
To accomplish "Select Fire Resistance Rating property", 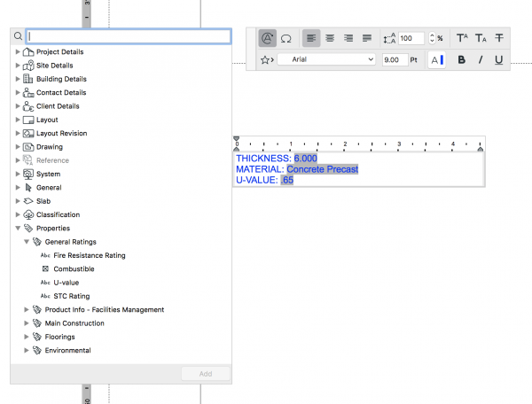I will [89, 255].
